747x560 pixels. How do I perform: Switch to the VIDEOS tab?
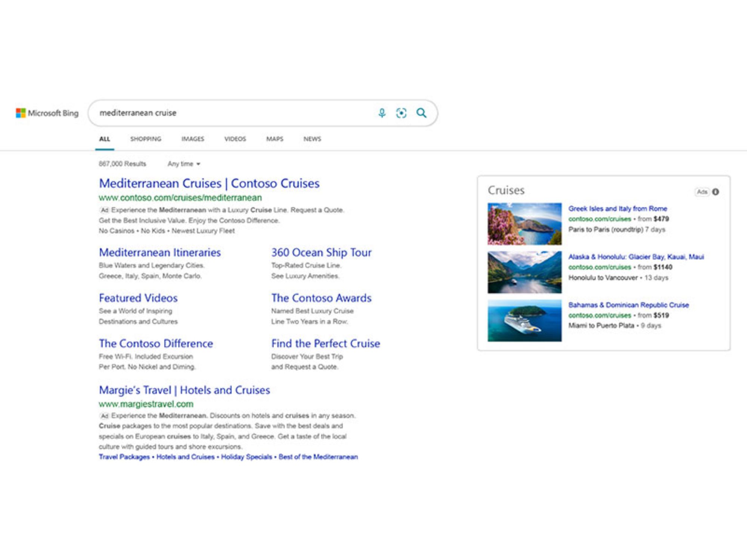(x=235, y=139)
